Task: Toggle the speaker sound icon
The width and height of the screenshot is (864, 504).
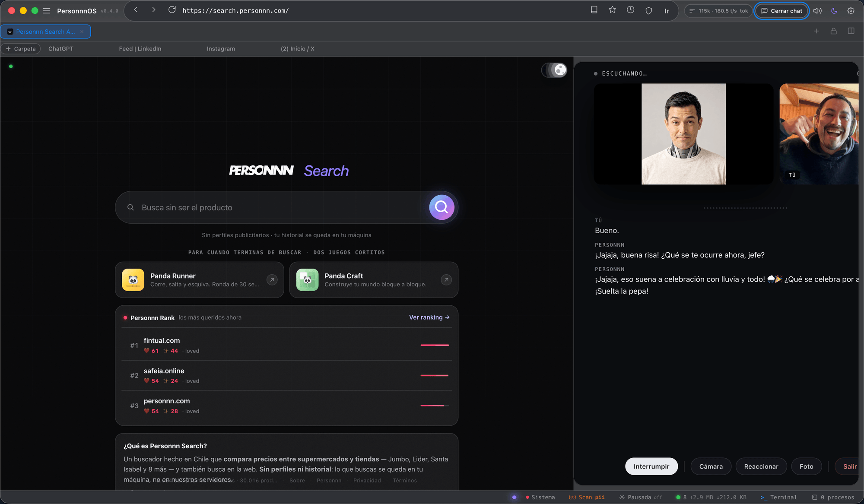Action: point(817,11)
